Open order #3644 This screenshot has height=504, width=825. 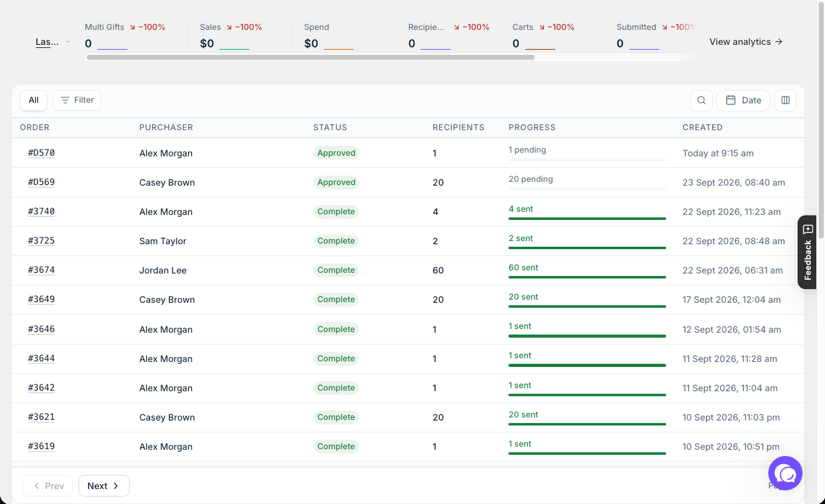pyautogui.click(x=42, y=358)
